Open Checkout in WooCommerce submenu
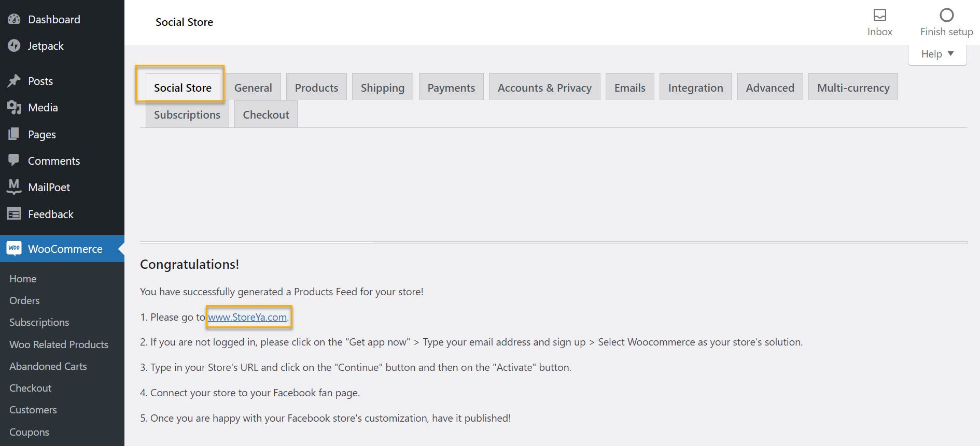980x446 pixels. coord(30,388)
